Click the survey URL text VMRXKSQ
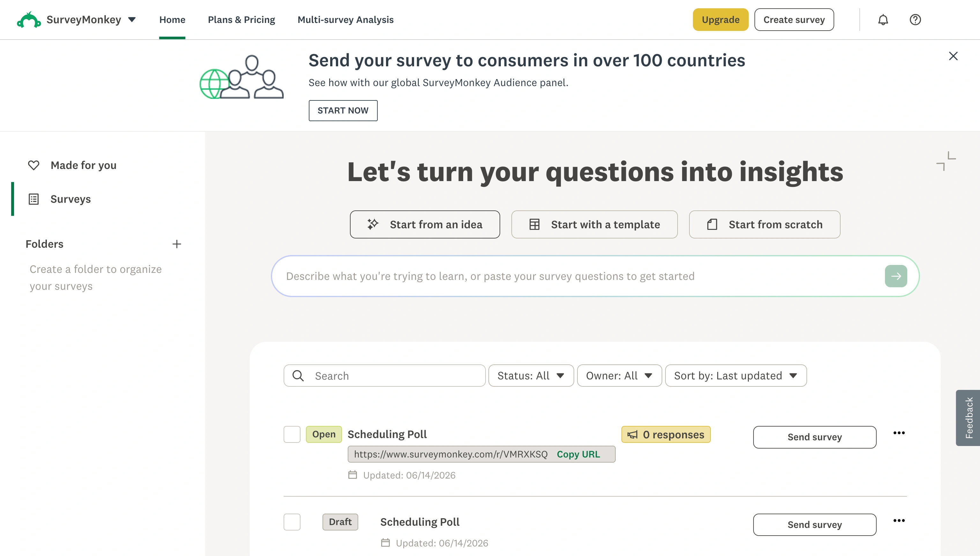Viewport: 980px width, 556px height. (451, 454)
